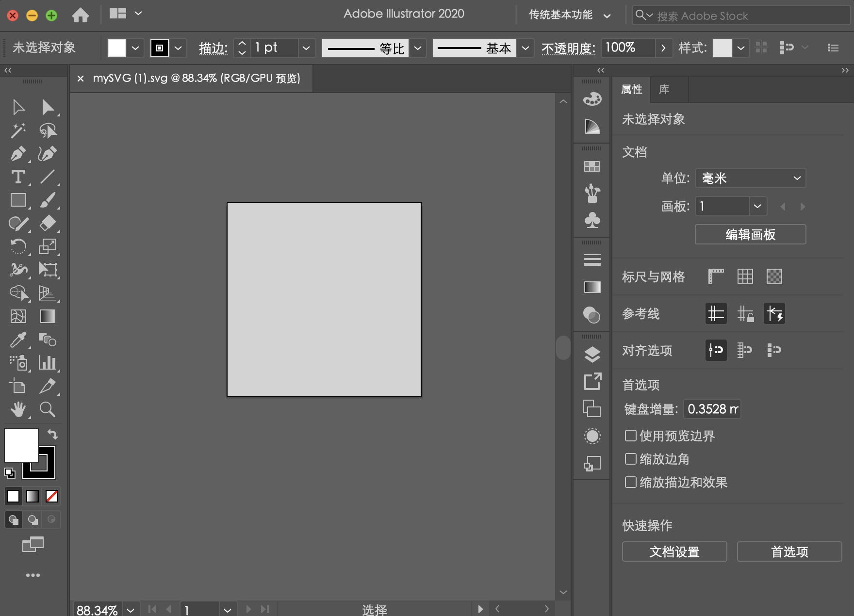Toggle lock guides icon
Image resolution: width=854 pixels, height=616 pixels.
(x=745, y=313)
